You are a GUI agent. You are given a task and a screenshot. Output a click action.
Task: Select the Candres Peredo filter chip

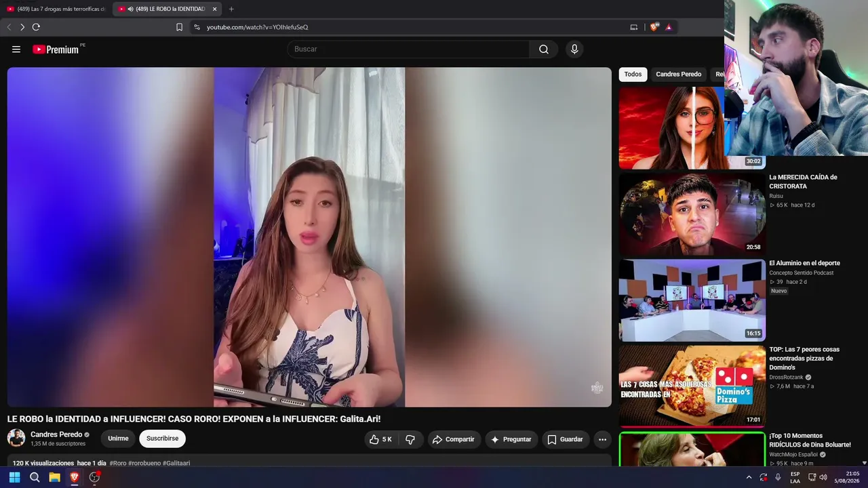click(679, 75)
